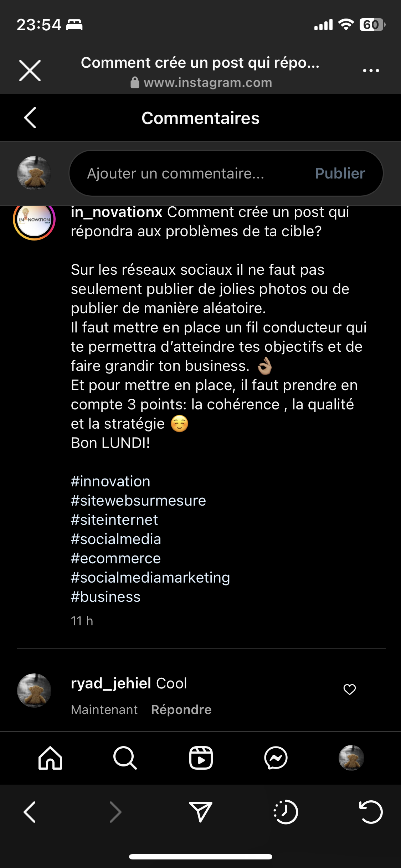Go to Instagram Home tab

(x=50, y=758)
